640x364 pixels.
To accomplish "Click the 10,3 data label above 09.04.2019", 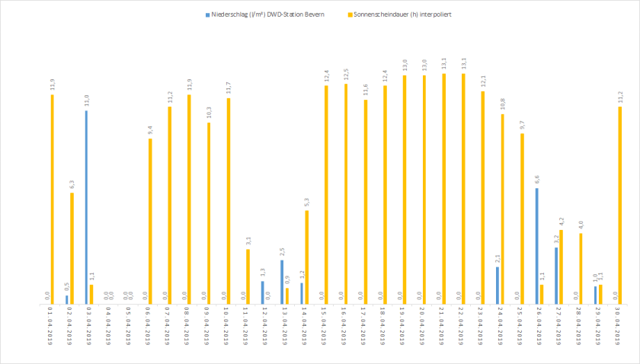I will pos(208,113).
